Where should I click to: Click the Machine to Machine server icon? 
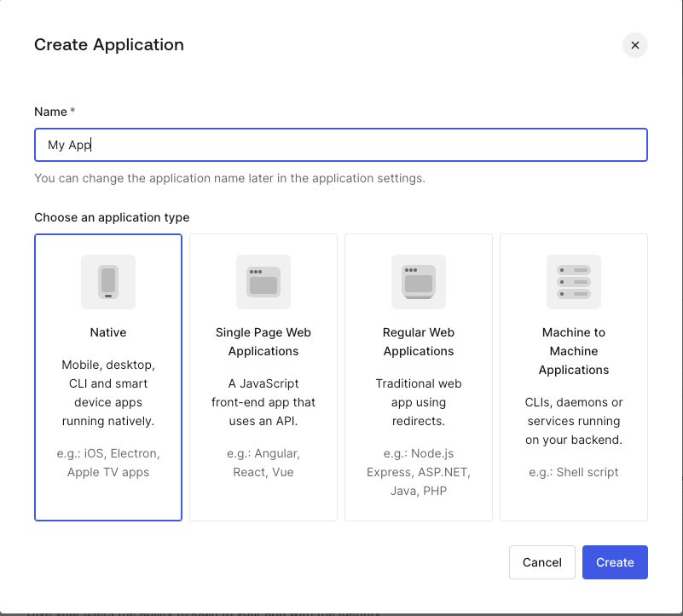[574, 282]
